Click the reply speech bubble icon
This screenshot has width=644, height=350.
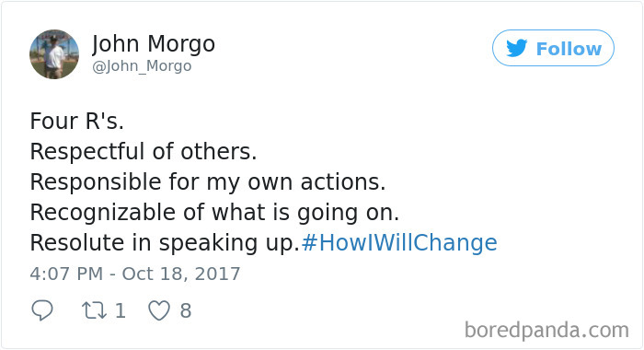click(x=42, y=310)
